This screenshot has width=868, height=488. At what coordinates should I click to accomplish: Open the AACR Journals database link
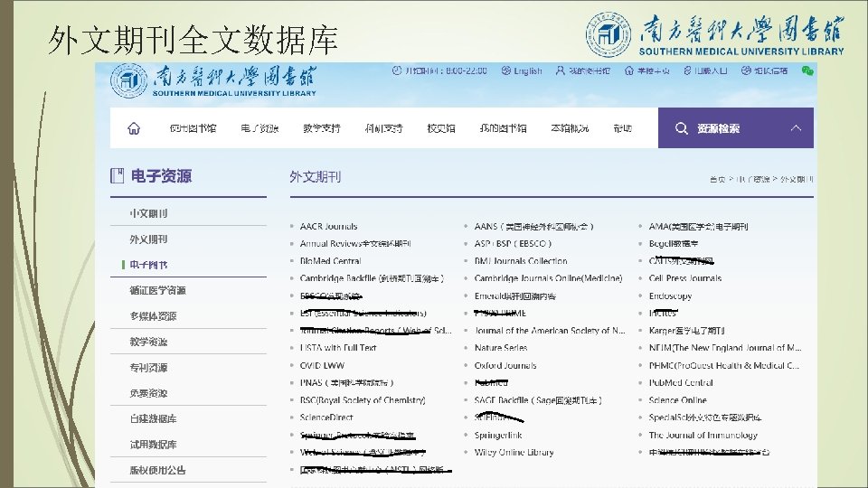click(329, 226)
